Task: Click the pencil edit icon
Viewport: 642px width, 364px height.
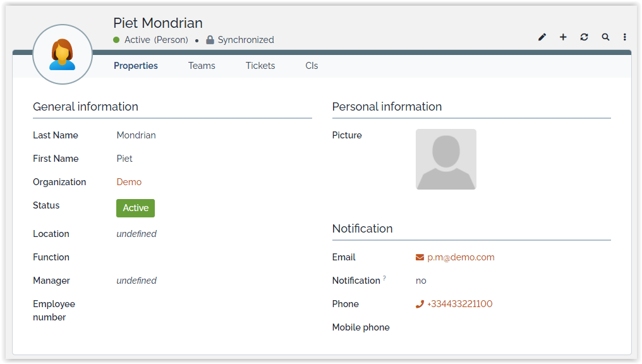Action: [x=542, y=37]
